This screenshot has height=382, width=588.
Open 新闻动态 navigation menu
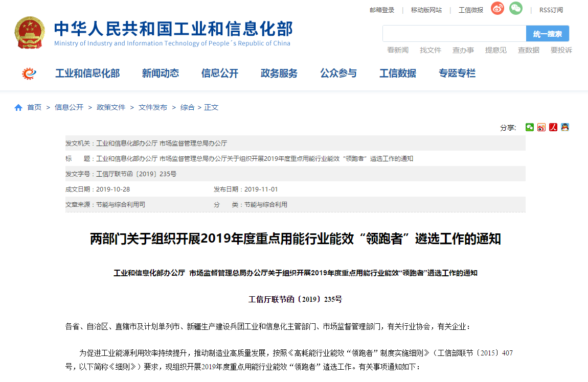pos(161,74)
